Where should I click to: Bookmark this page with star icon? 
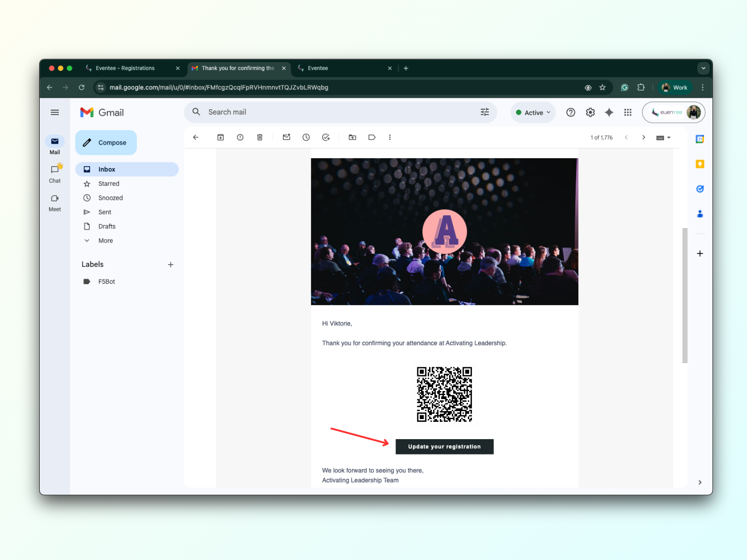[x=602, y=87]
